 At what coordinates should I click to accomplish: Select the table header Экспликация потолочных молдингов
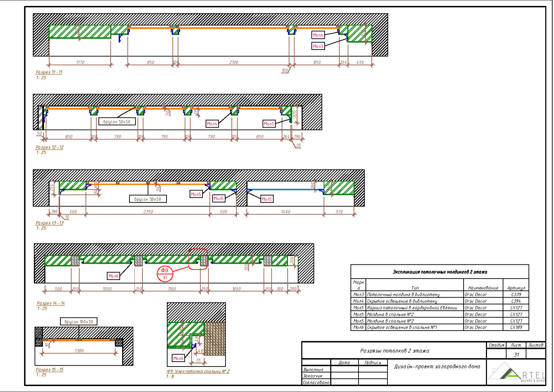(439, 272)
